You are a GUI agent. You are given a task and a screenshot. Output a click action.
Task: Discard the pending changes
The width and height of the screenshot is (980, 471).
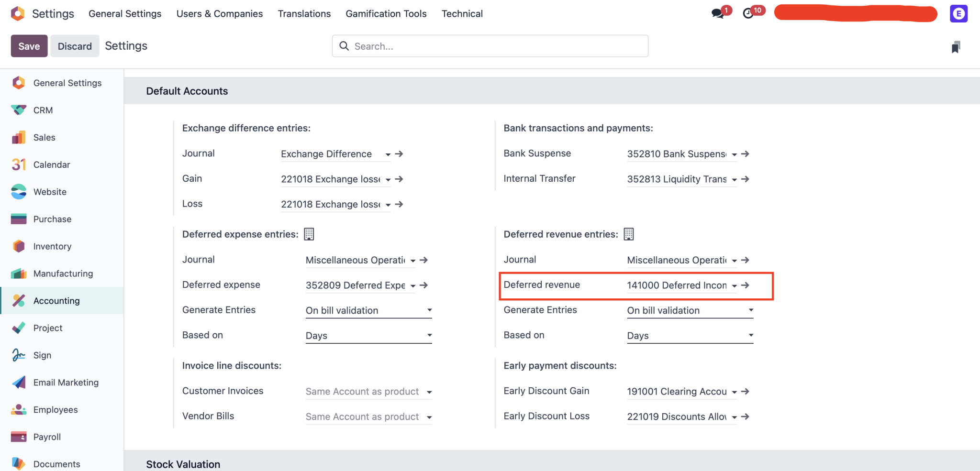pyautogui.click(x=75, y=46)
